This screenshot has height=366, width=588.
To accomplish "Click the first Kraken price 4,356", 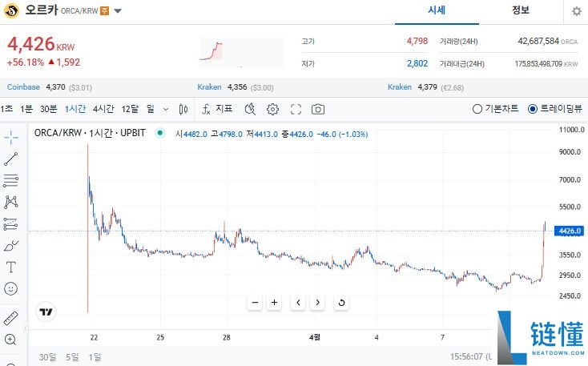I will (237, 87).
